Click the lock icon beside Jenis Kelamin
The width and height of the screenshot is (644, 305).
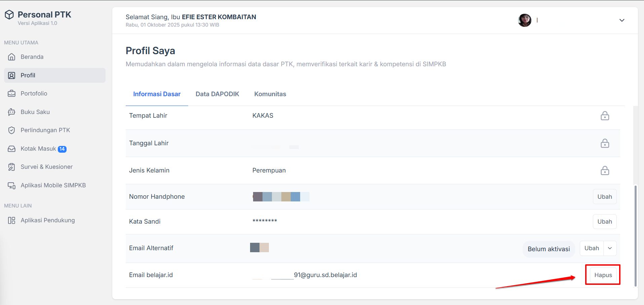[605, 170]
